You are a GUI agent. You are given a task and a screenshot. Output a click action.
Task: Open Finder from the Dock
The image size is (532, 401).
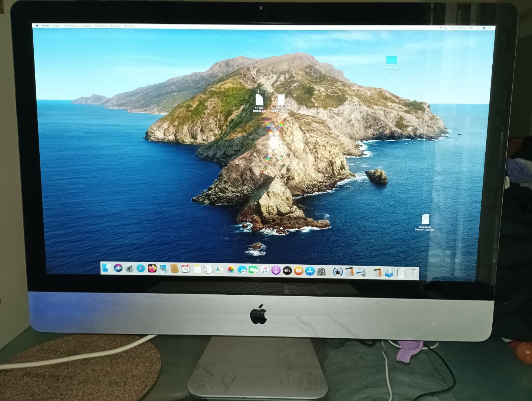[x=107, y=268]
